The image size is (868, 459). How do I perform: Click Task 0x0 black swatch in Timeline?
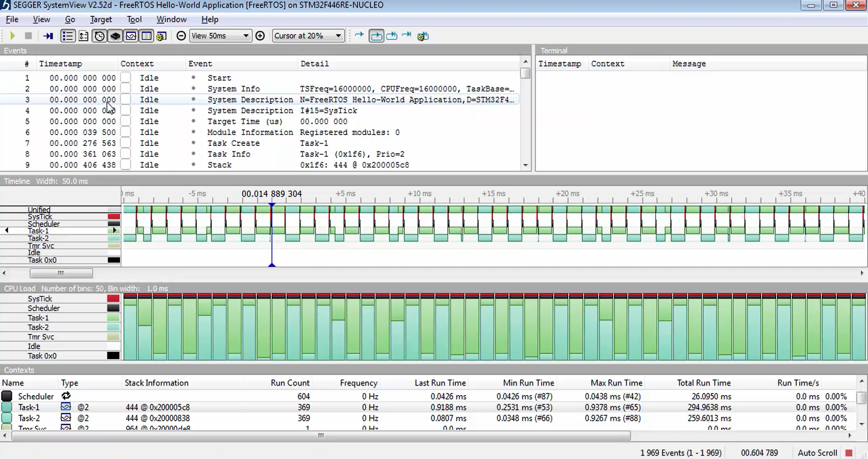(x=114, y=260)
